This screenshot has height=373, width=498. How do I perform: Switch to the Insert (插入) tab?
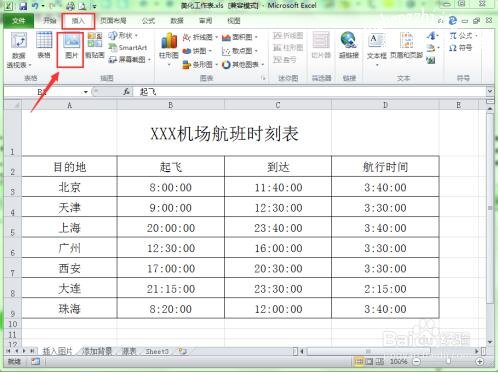78,21
